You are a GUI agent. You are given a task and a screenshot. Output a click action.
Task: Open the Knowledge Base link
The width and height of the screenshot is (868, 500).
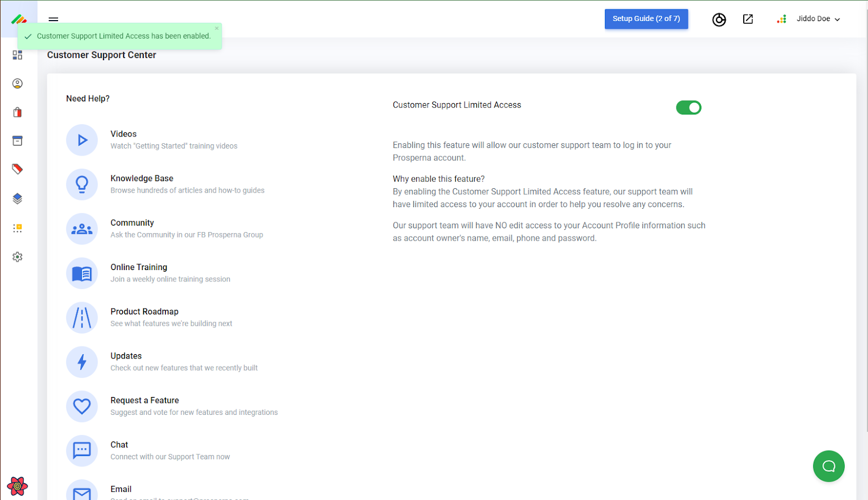(x=142, y=178)
